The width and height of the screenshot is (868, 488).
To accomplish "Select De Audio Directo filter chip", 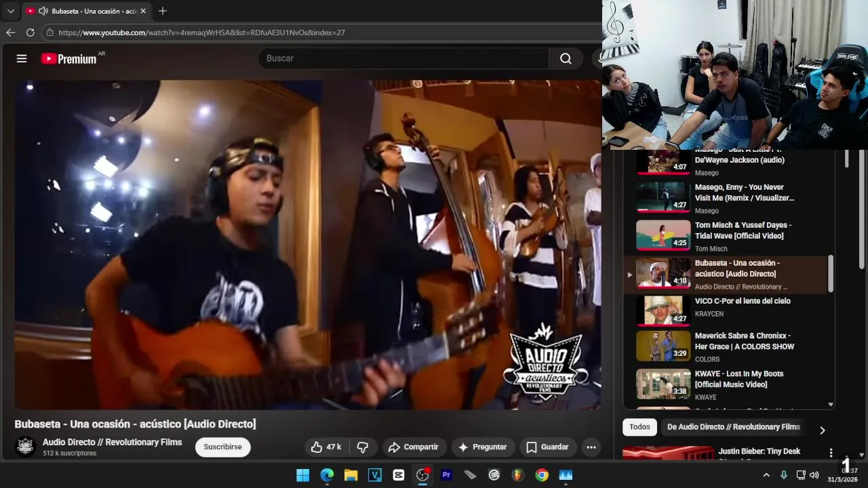I will [x=734, y=427].
